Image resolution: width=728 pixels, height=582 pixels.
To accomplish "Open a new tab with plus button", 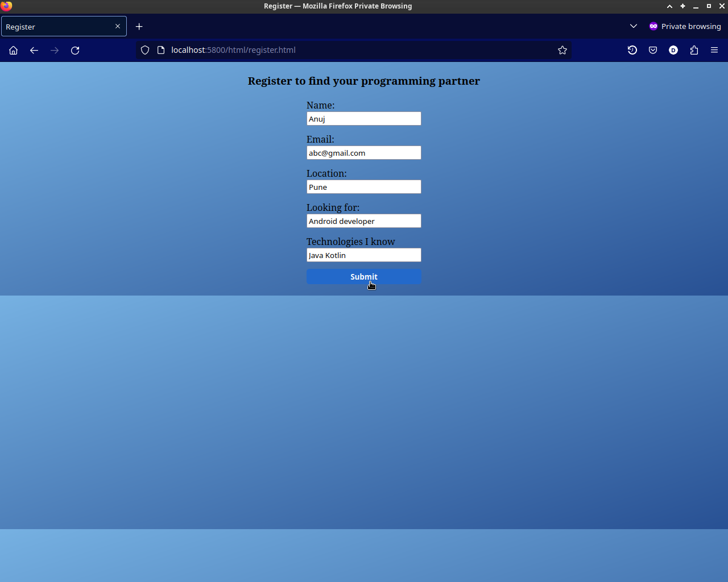I will pyautogui.click(x=139, y=27).
